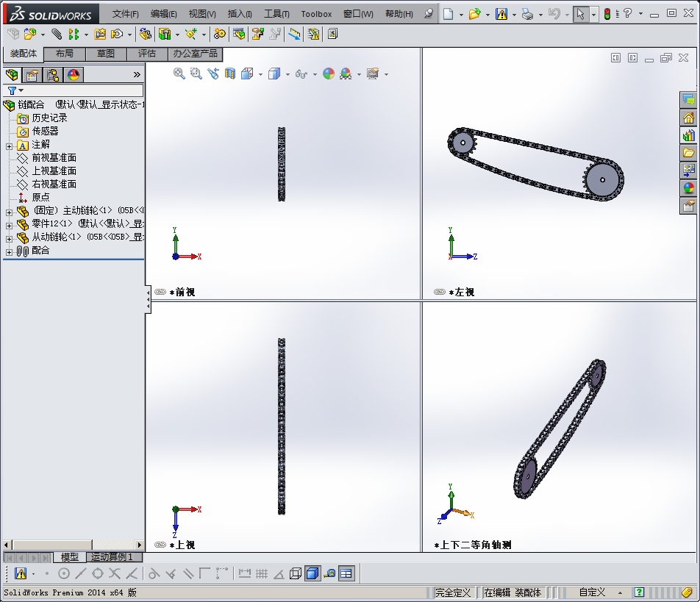Expand the 配合 mates folder node

(x=9, y=252)
